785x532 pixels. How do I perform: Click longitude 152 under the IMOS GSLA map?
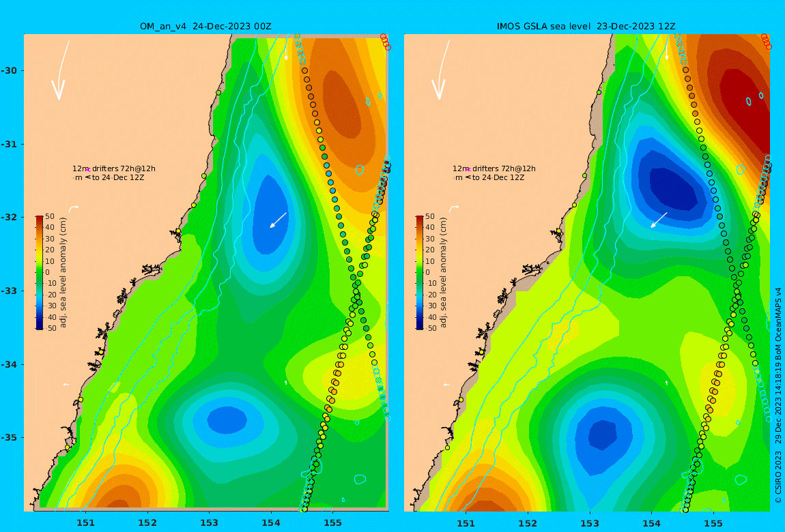(528, 523)
